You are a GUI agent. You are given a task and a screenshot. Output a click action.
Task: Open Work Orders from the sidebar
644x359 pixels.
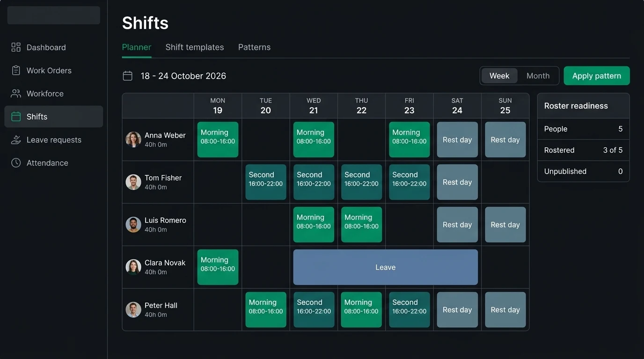click(53, 71)
